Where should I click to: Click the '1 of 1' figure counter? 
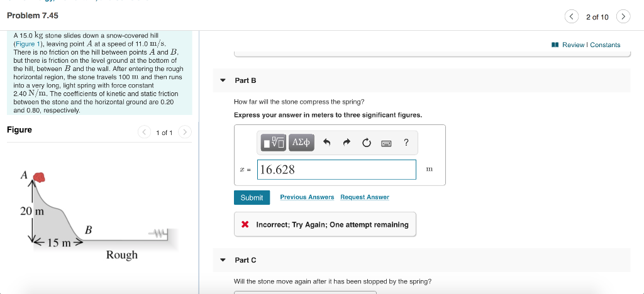(164, 133)
